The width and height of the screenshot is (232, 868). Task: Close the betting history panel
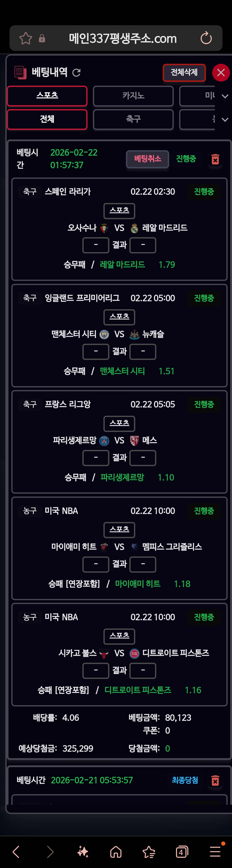[220, 73]
